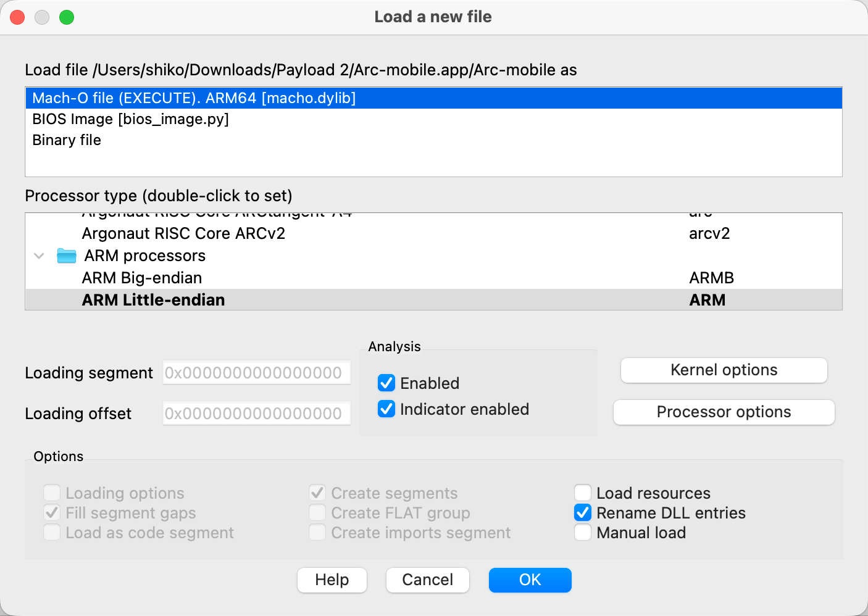Open Processor options dialog
This screenshot has width=868, height=616.
click(724, 412)
